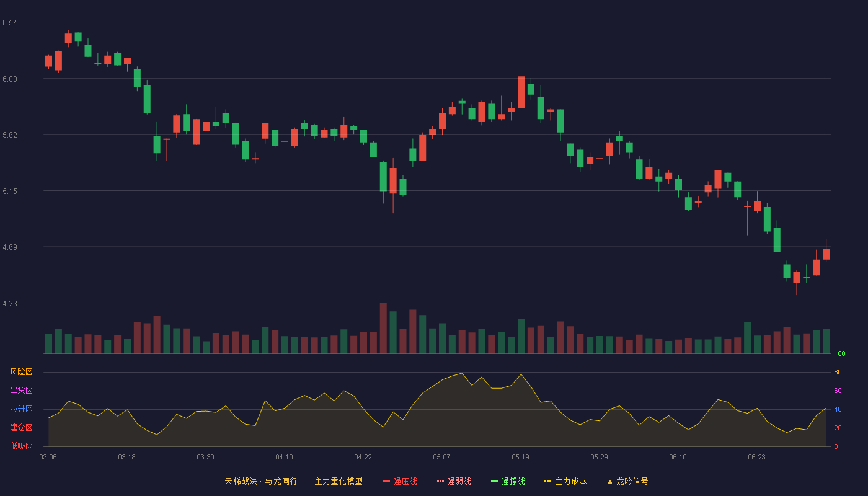This screenshot has height=496, width=868.
Task: Click the blue 40 indicator scale label
Action: click(x=838, y=409)
